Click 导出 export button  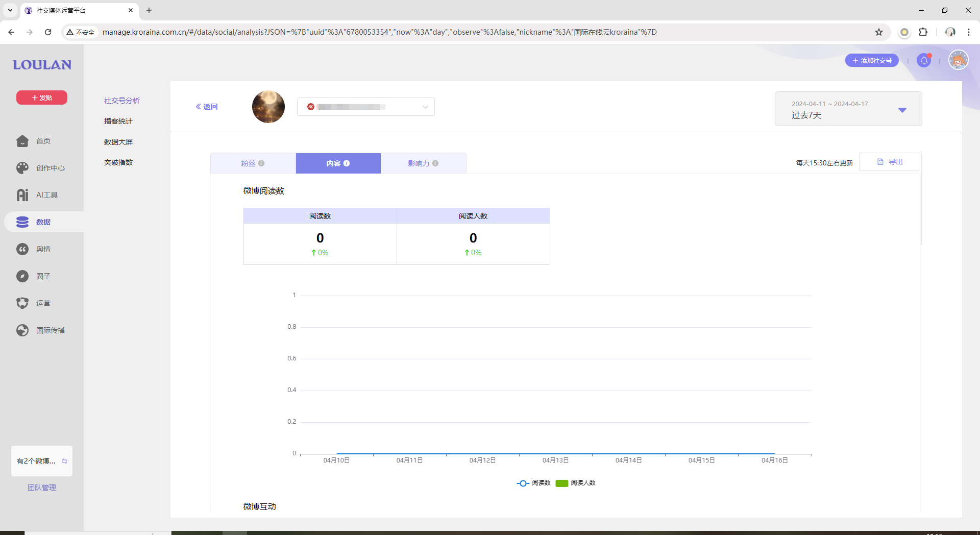[x=890, y=162]
